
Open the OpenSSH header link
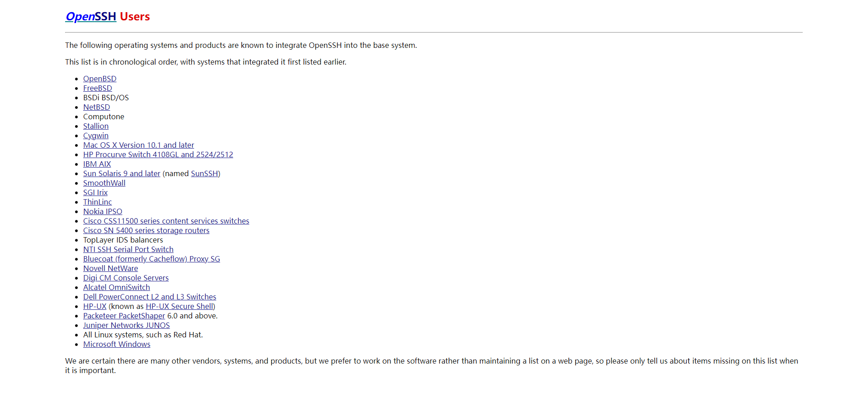tap(91, 17)
